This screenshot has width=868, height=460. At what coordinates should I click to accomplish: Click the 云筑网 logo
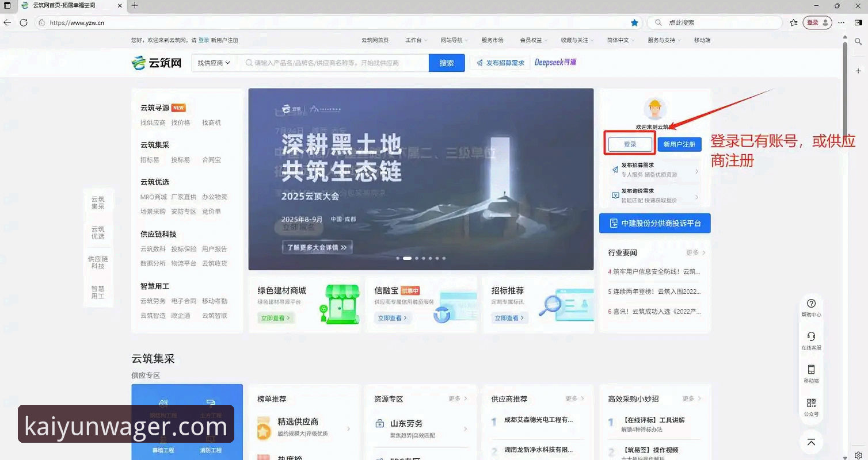pyautogui.click(x=157, y=63)
